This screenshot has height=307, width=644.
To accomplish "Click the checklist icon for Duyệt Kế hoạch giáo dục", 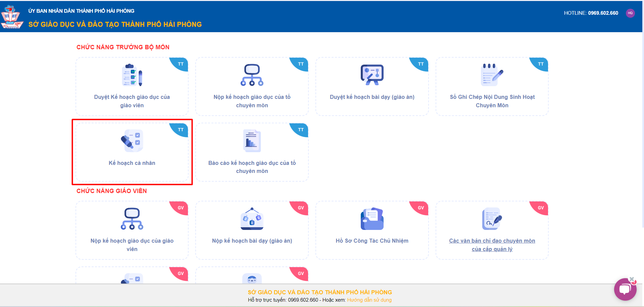I will coord(132,75).
